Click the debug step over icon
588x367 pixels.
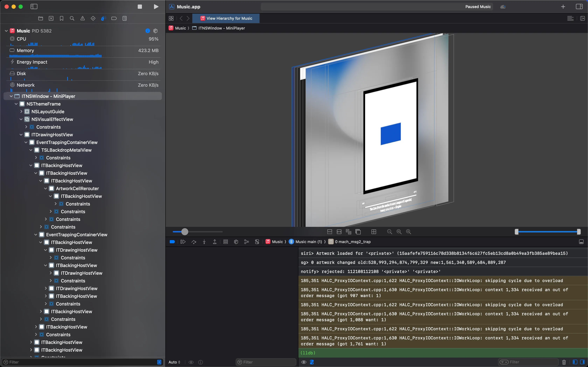coord(194,242)
